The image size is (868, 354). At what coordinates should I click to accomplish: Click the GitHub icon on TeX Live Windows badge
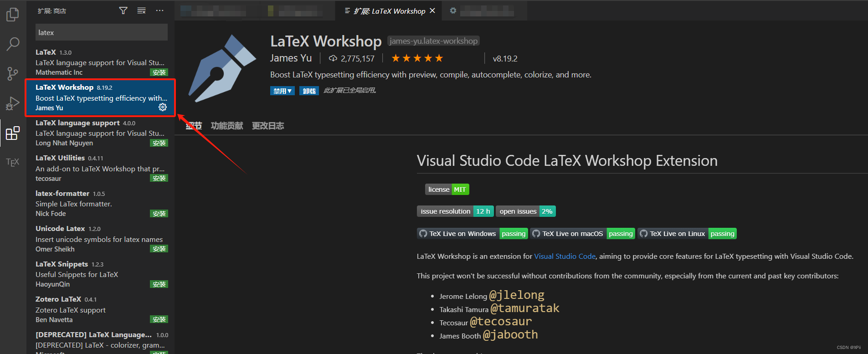(x=423, y=234)
